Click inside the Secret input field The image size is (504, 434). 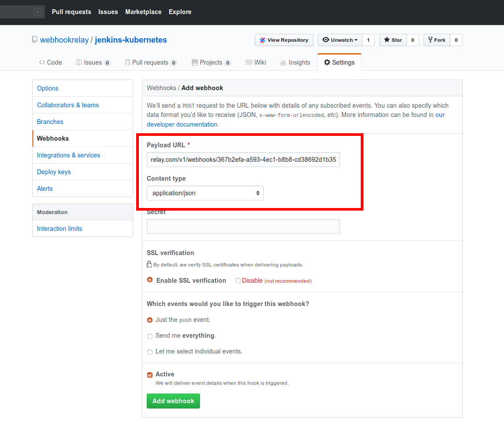click(243, 226)
